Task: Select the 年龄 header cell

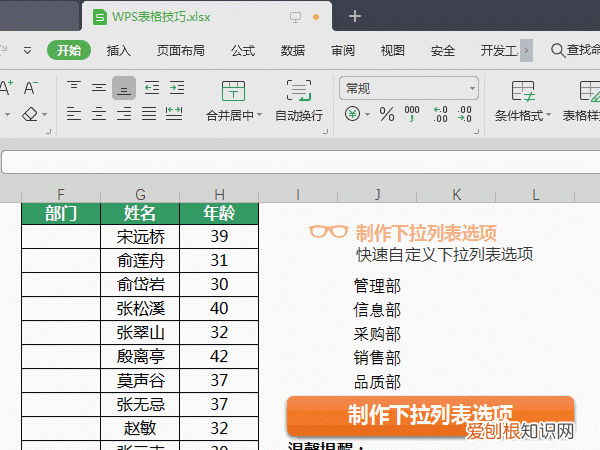Action: click(219, 214)
